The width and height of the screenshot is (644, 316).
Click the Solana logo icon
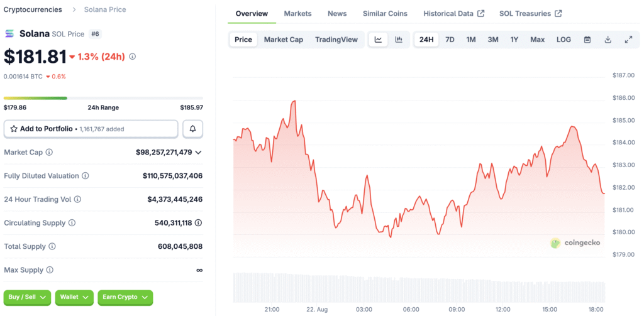[9, 34]
